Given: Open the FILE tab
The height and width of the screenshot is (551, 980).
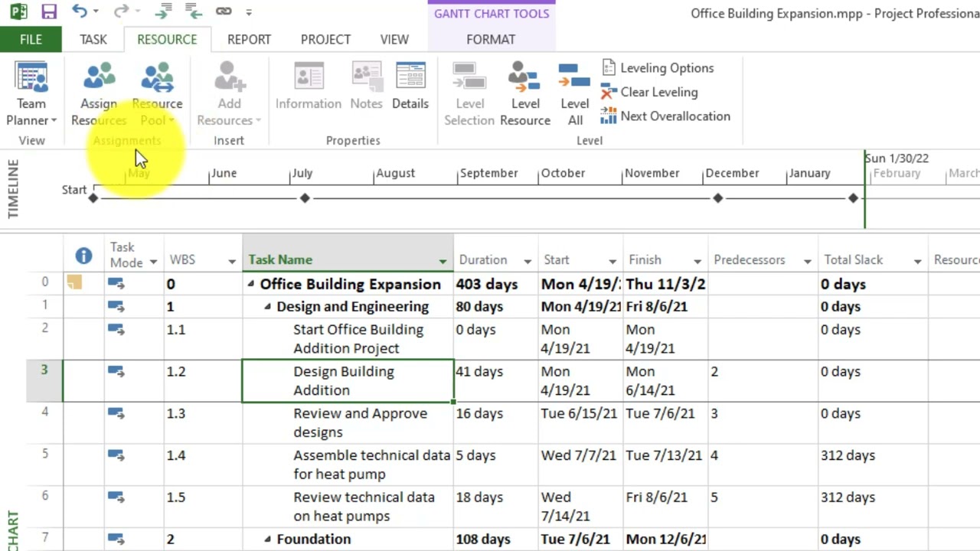Looking at the screenshot, I should [31, 39].
